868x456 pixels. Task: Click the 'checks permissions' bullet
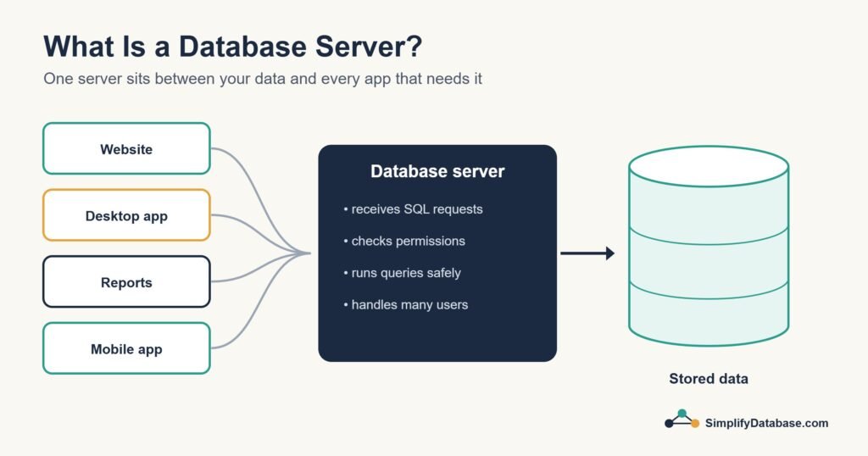[404, 241]
